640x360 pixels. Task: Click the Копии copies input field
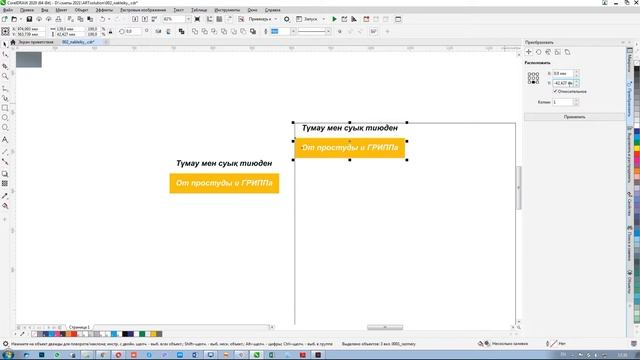tap(563, 102)
